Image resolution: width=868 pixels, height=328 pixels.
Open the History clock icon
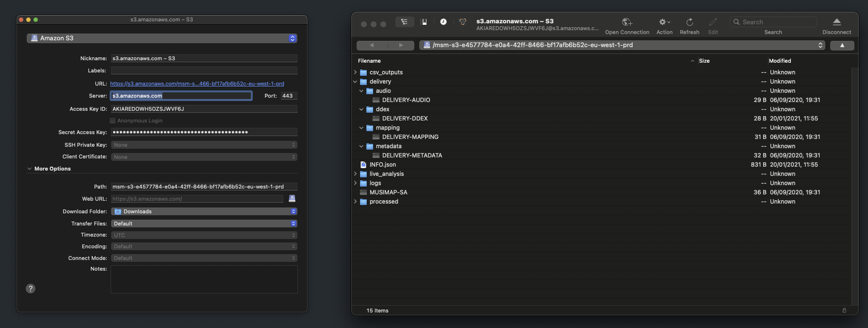tap(443, 22)
